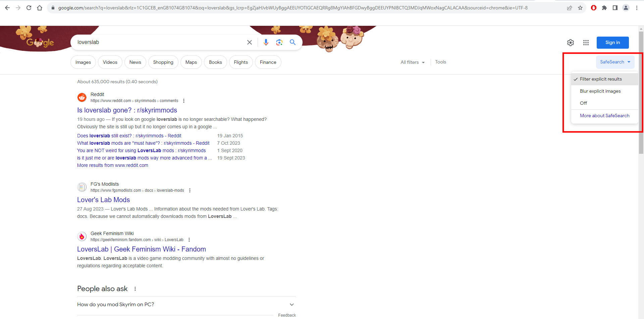Turn SafeSearch Off
The image size is (644, 319).
point(604,103)
